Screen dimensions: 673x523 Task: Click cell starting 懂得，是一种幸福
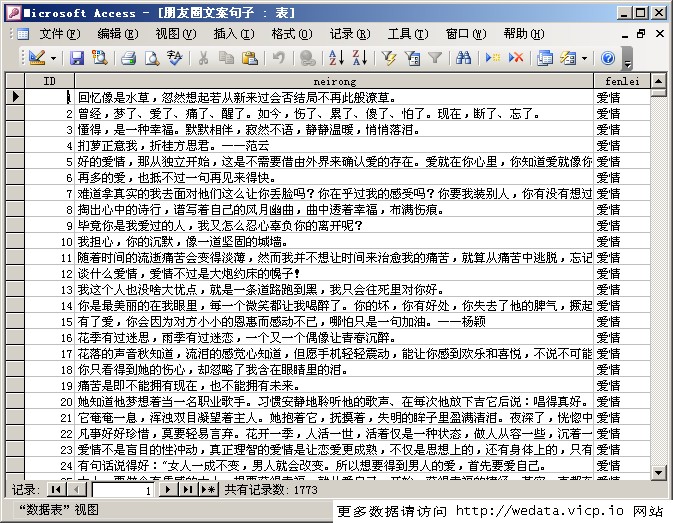(x=334, y=129)
